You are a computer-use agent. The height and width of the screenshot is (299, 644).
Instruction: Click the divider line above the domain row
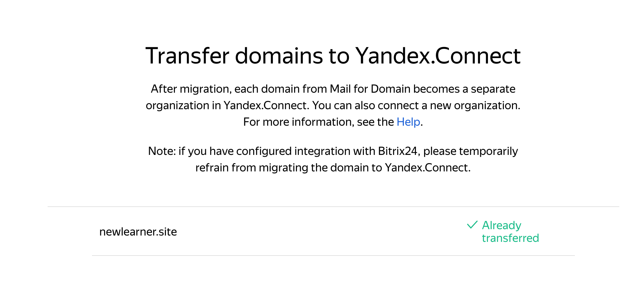[x=333, y=207]
